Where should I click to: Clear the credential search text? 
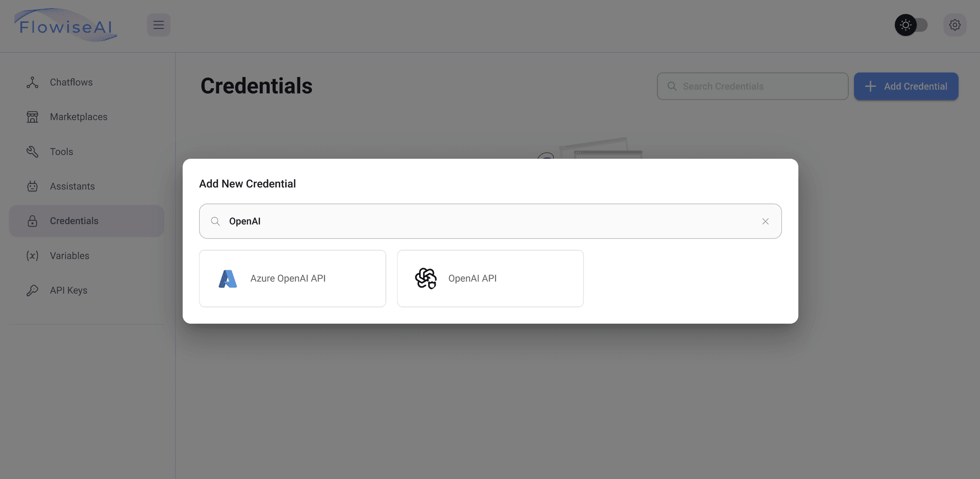(765, 221)
